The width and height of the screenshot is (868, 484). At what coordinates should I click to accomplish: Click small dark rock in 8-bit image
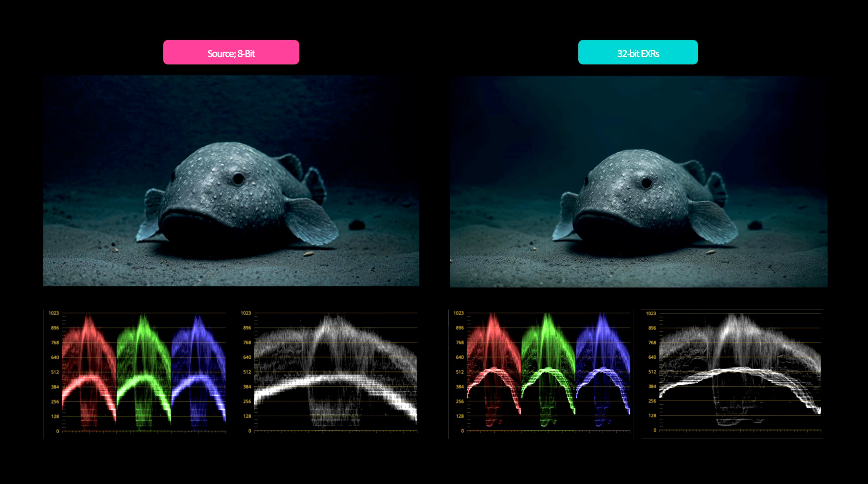tap(357, 225)
